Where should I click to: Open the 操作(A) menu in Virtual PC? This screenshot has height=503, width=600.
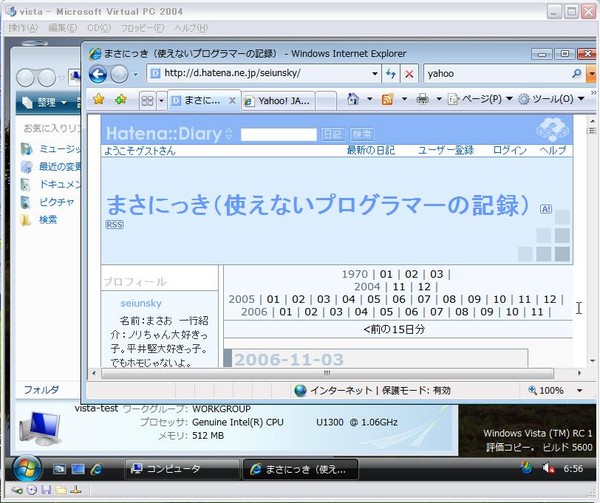coord(23,28)
